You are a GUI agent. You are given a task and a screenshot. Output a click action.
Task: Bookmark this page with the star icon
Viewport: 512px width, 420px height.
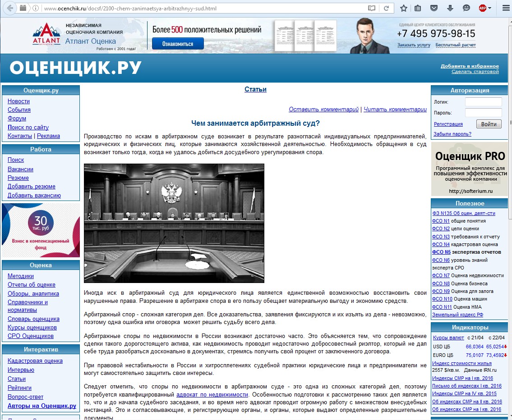click(x=404, y=8)
